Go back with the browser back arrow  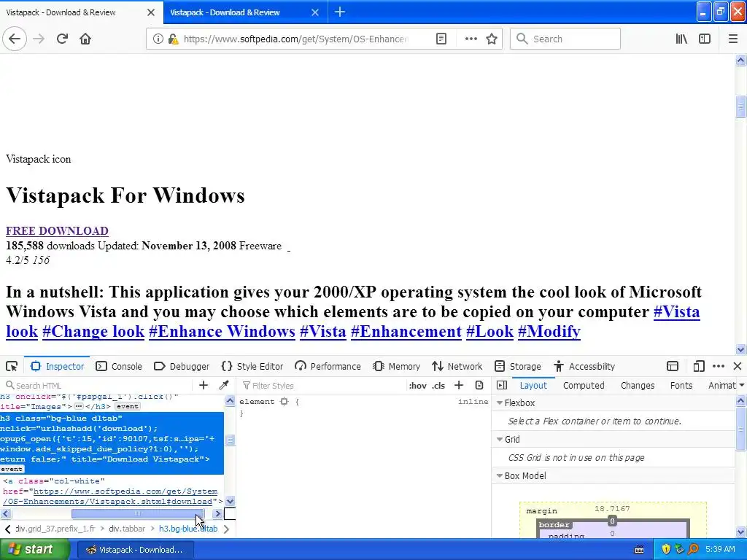15,39
